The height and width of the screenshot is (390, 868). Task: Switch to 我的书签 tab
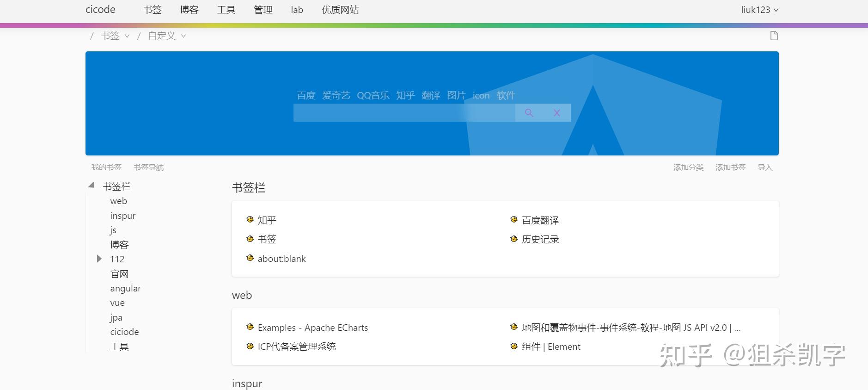coord(106,167)
